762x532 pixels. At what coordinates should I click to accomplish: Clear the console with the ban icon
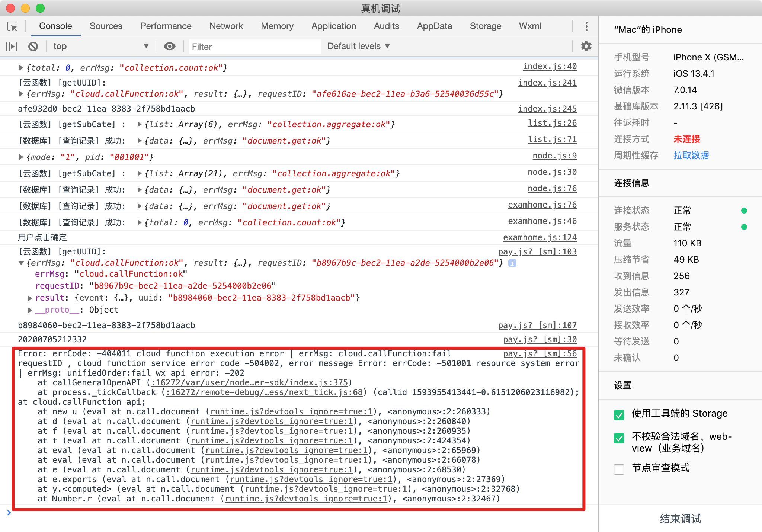coord(33,47)
